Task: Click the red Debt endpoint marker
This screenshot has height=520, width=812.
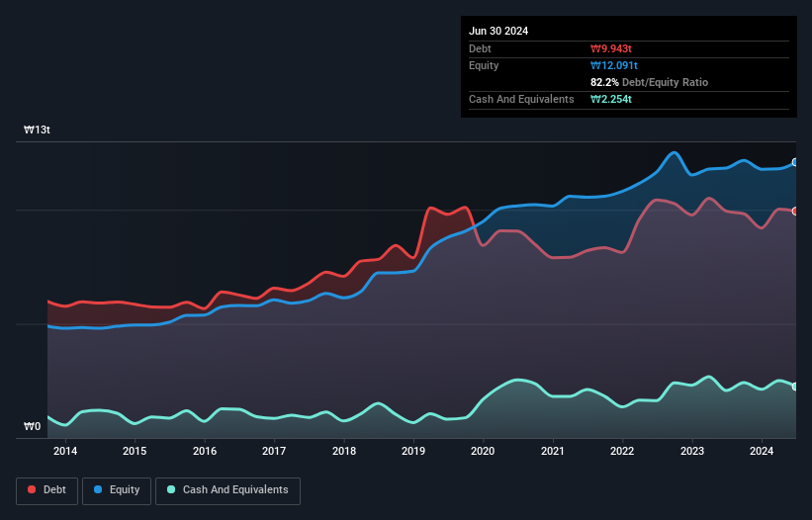Action: point(795,212)
